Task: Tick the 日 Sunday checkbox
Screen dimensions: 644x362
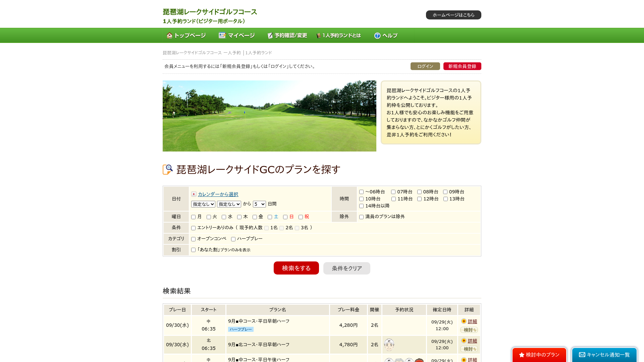Action: pos(285,217)
